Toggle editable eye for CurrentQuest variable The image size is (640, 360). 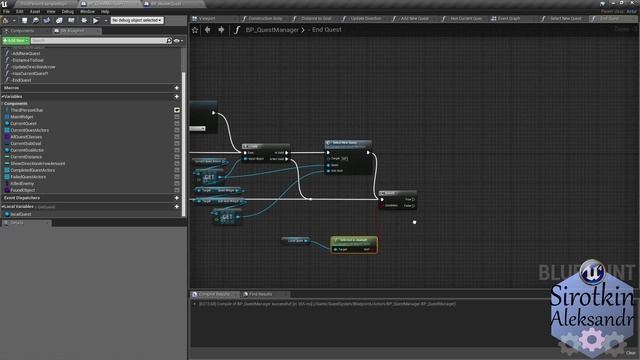coord(177,124)
